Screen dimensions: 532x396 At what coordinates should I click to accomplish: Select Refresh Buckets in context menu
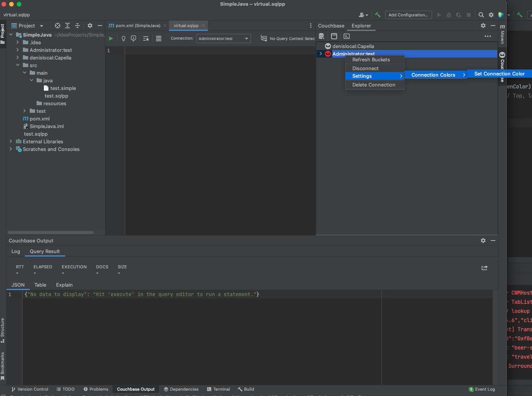pos(374,60)
